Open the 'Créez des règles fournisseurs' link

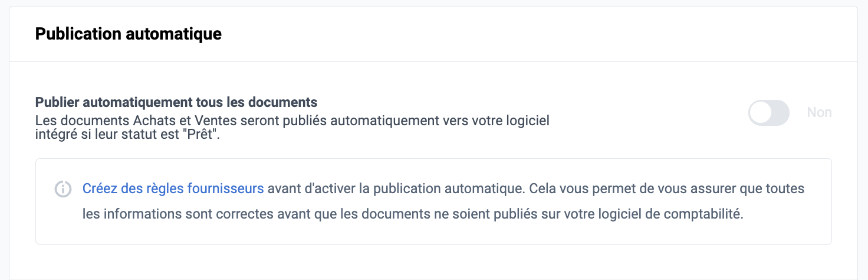click(x=173, y=189)
